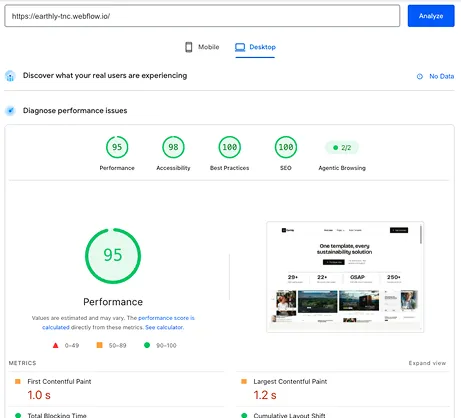Click the mobile phone icon
461x418 pixels.
point(189,47)
